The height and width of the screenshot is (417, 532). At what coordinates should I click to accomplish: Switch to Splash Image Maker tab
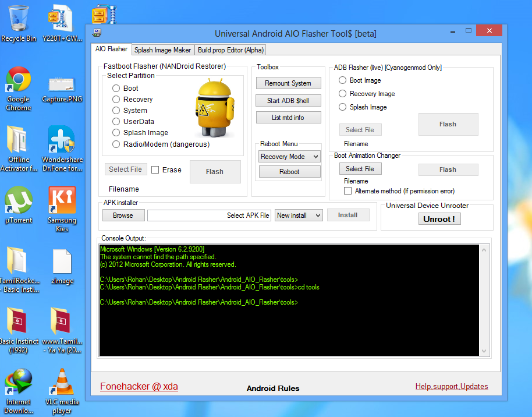[162, 50]
